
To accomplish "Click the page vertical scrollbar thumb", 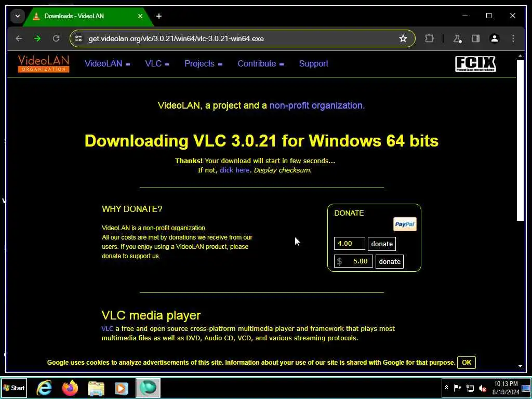I will click(x=520, y=140).
